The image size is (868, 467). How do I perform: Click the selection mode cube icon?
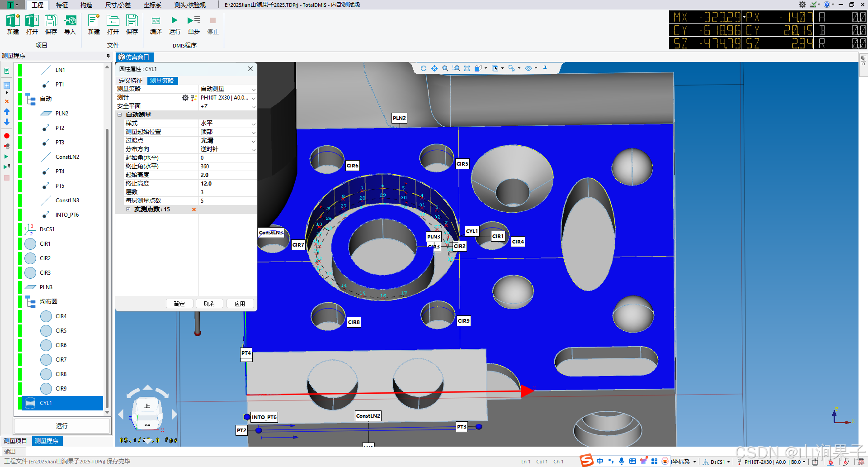[x=495, y=68]
